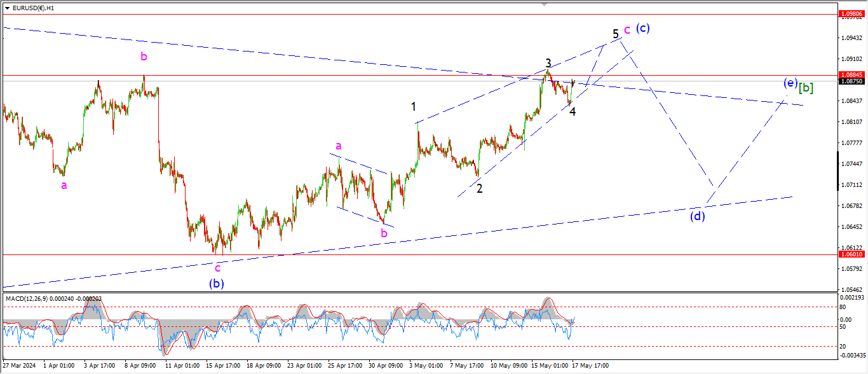Select the blue (b) wave label
Screen dimensions: 868x374
click(x=217, y=284)
